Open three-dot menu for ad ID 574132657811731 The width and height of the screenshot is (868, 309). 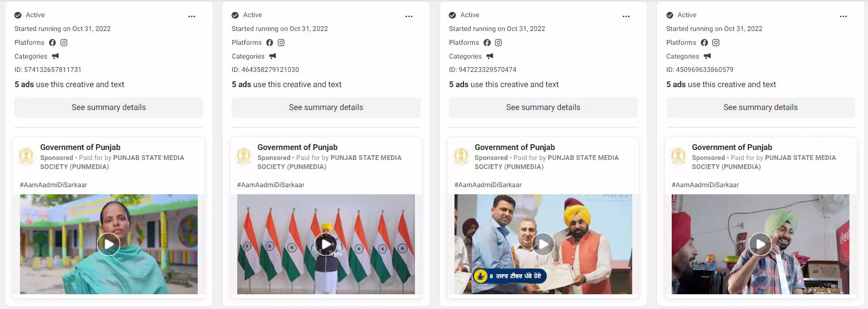click(x=192, y=16)
